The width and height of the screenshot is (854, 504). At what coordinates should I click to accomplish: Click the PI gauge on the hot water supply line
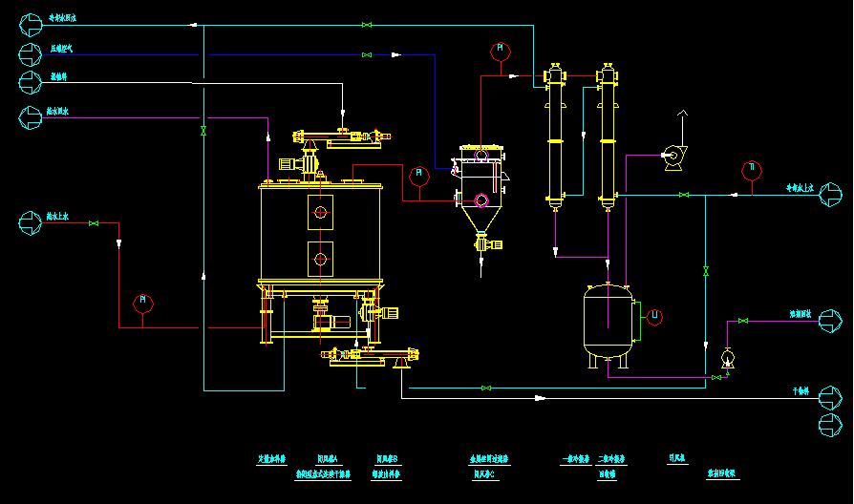[x=142, y=302]
